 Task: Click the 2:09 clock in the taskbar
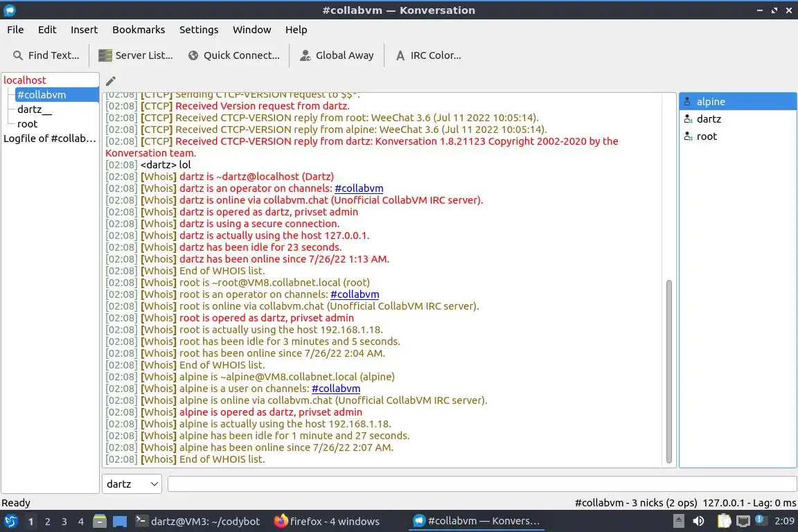coord(784,522)
